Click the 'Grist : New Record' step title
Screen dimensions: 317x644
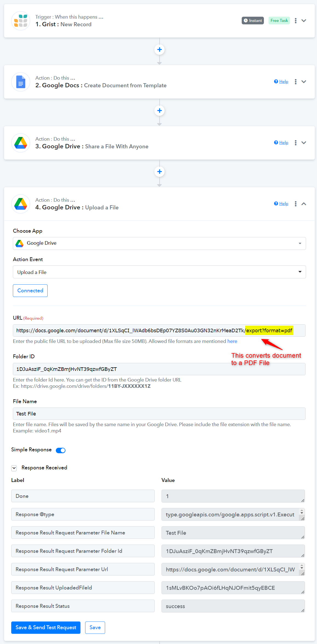(x=64, y=24)
